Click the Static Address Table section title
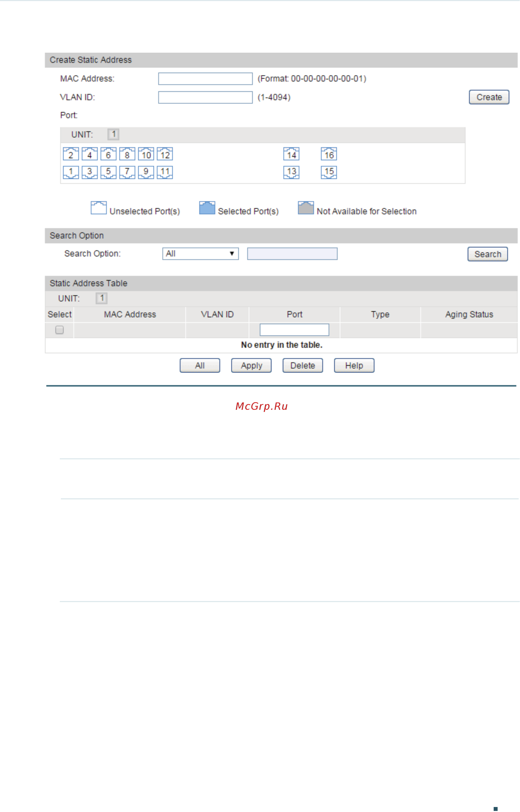The height and width of the screenshot is (812, 520). (x=89, y=283)
